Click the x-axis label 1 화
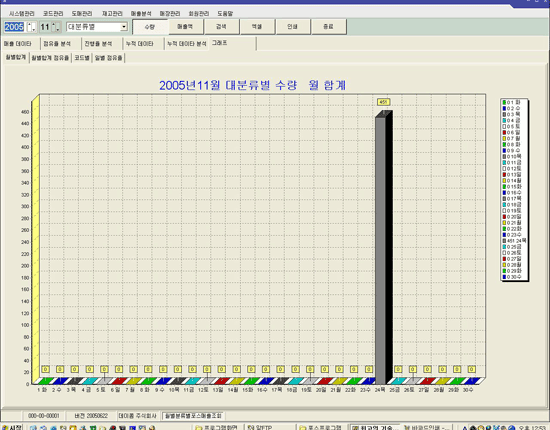The width and height of the screenshot is (550, 430). tap(42, 390)
